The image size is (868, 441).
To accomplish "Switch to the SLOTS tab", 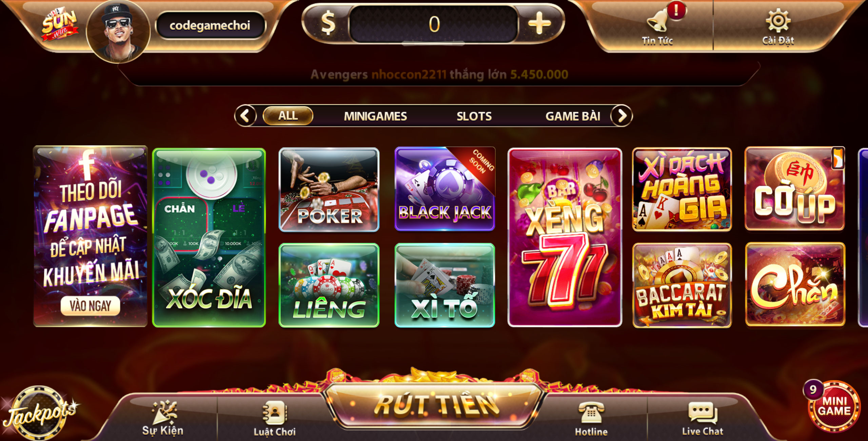I will (x=474, y=116).
